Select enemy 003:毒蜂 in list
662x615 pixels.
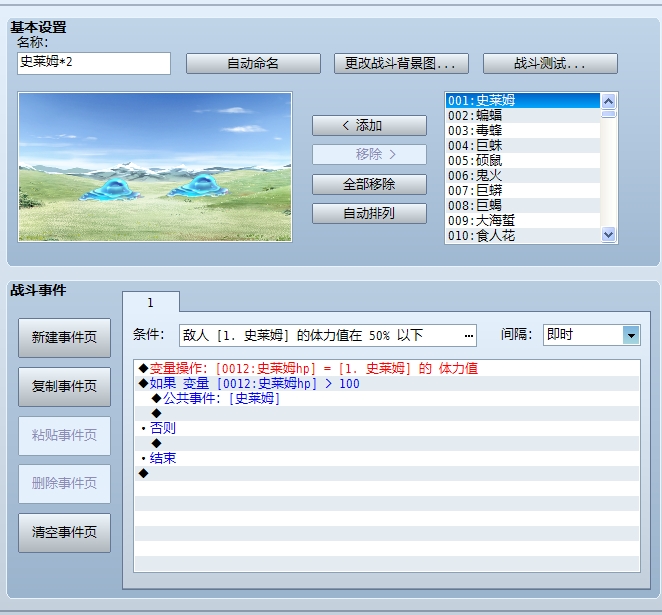(x=523, y=130)
